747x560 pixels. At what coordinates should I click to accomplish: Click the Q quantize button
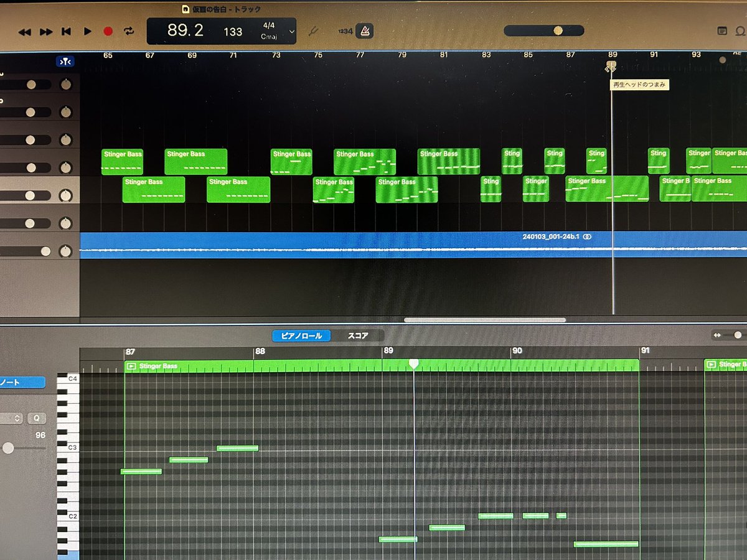point(37,418)
